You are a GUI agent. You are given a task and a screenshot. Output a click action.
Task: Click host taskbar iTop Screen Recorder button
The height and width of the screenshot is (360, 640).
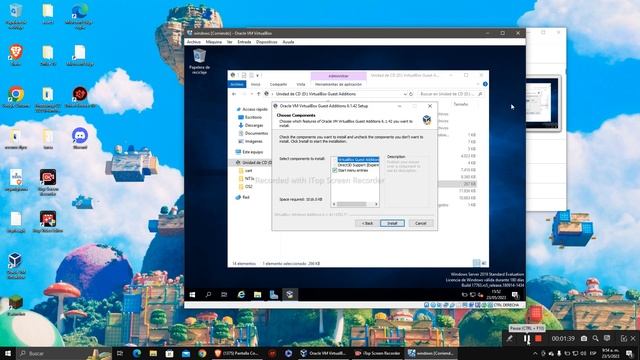tap(377, 353)
